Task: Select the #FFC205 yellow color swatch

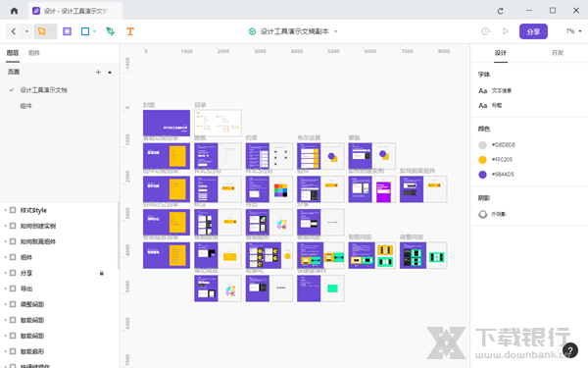Action: click(482, 160)
